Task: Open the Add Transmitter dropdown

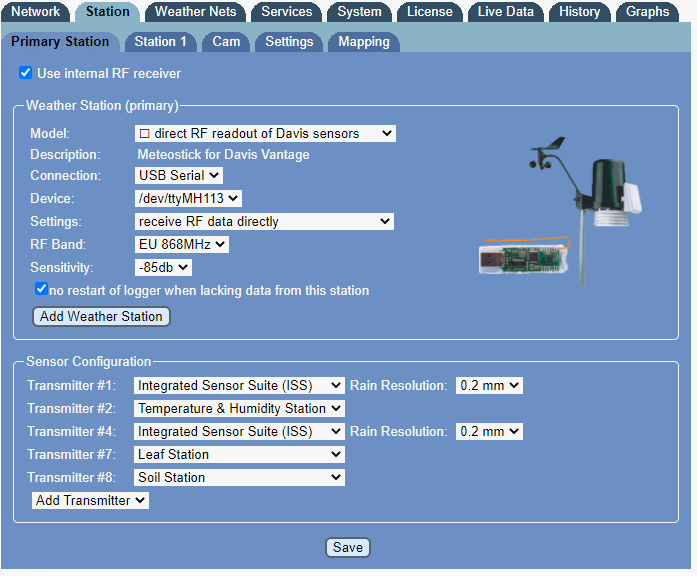Action: tap(90, 500)
